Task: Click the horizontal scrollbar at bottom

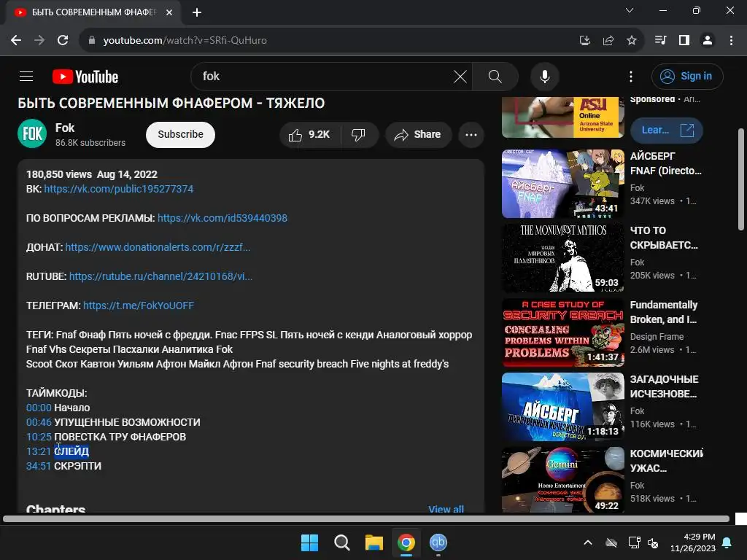Action: point(366,518)
